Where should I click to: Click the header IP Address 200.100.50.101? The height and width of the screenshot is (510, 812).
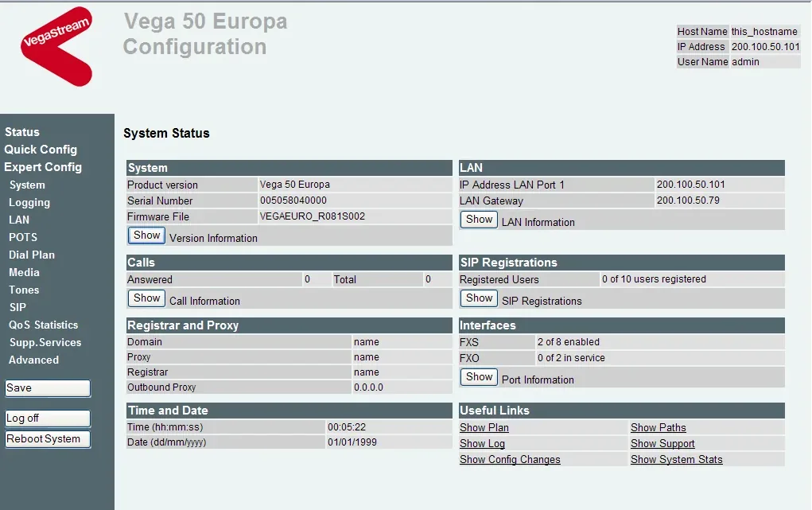click(x=765, y=47)
